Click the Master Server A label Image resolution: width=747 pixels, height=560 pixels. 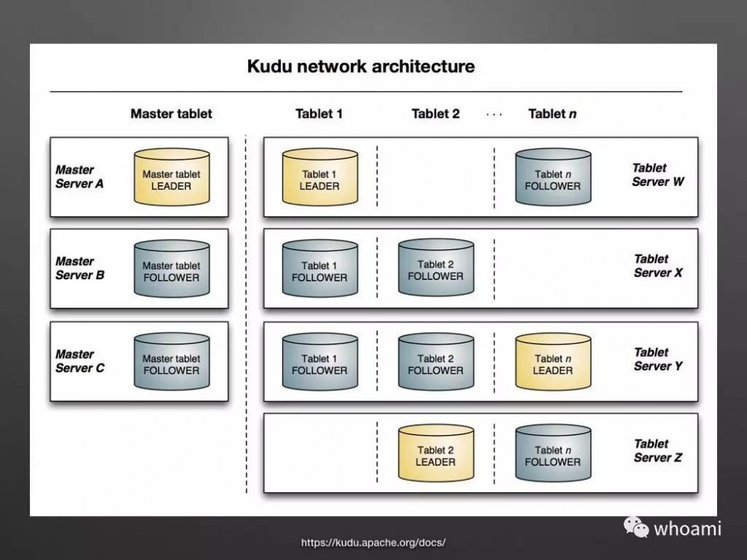pyautogui.click(x=79, y=177)
